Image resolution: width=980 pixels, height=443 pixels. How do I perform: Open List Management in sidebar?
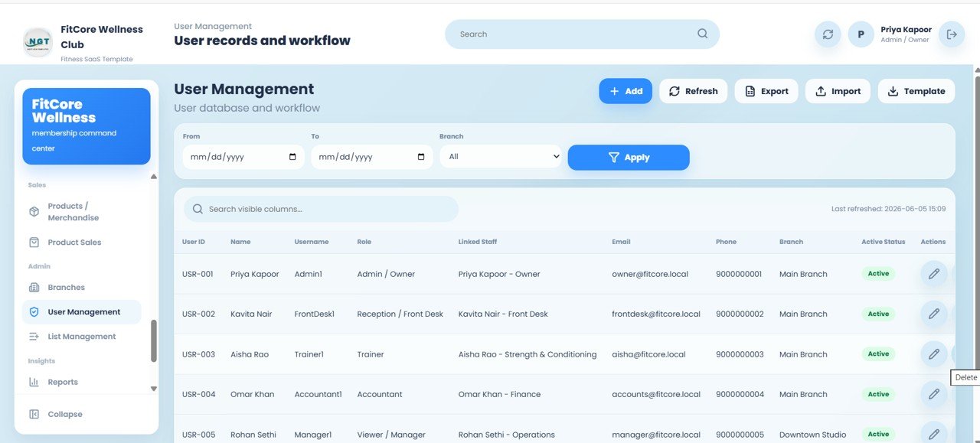point(82,337)
